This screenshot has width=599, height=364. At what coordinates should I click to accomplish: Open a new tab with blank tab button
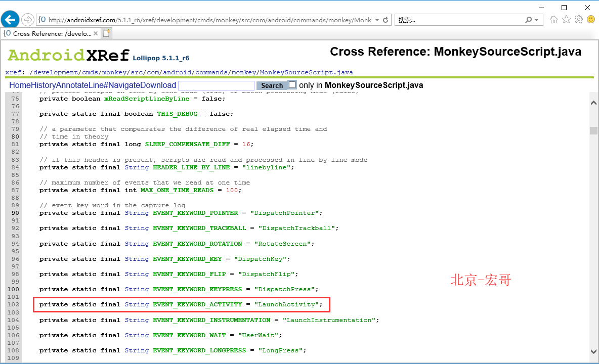point(107,33)
